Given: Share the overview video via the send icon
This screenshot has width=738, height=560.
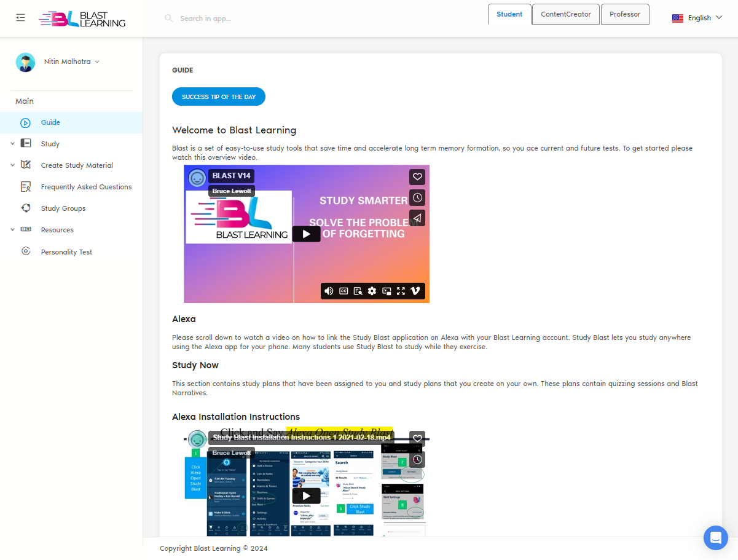Looking at the screenshot, I should (x=417, y=218).
